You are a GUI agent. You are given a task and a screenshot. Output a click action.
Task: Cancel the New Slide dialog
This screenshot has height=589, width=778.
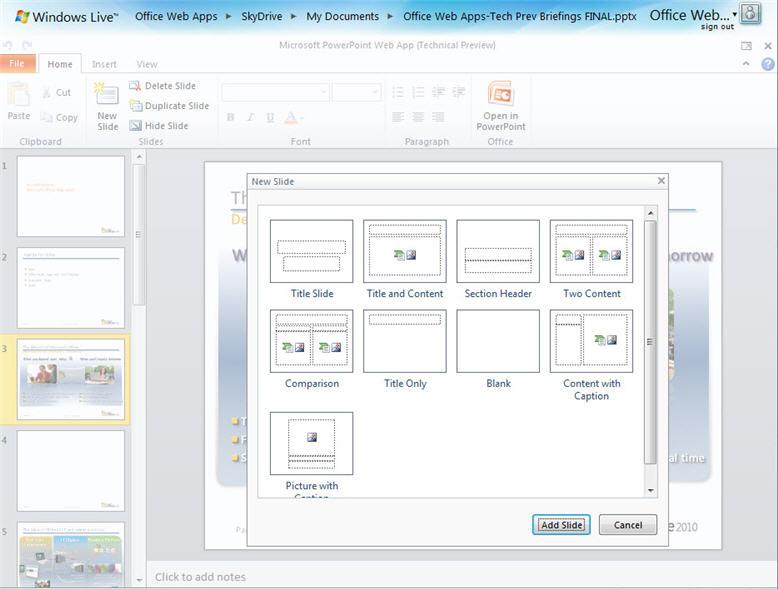(628, 524)
